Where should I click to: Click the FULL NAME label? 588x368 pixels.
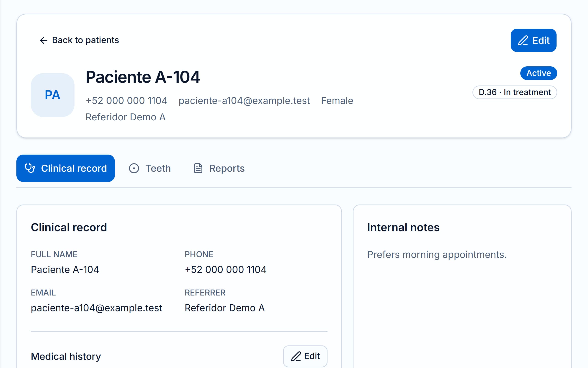click(x=54, y=254)
